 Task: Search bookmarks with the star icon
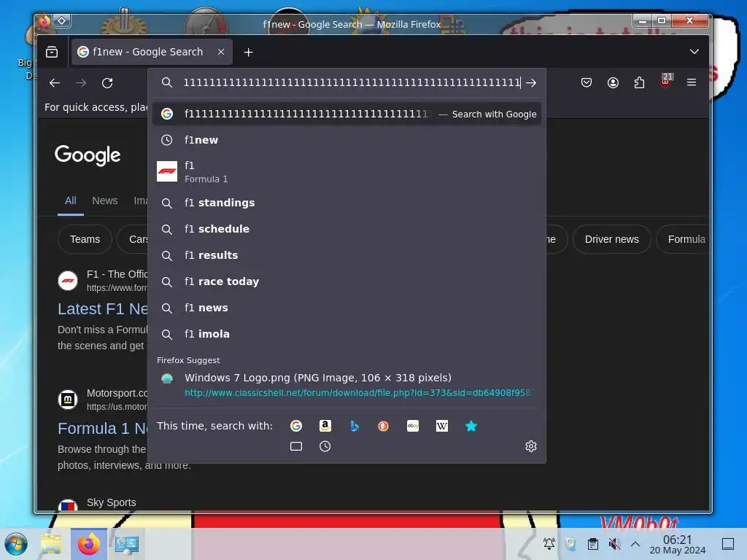[471, 426]
